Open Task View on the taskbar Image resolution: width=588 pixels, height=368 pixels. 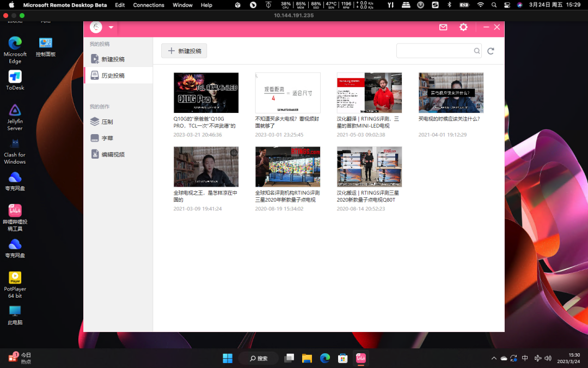point(289,358)
